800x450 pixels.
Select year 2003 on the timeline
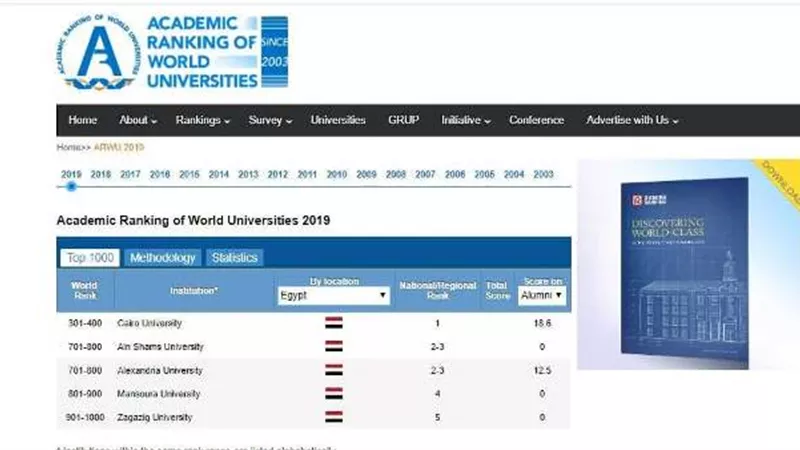[543, 174]
